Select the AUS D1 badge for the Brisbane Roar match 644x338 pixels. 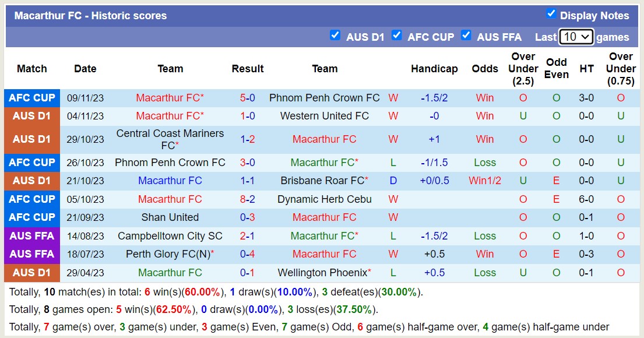click(x=31, y=181)
